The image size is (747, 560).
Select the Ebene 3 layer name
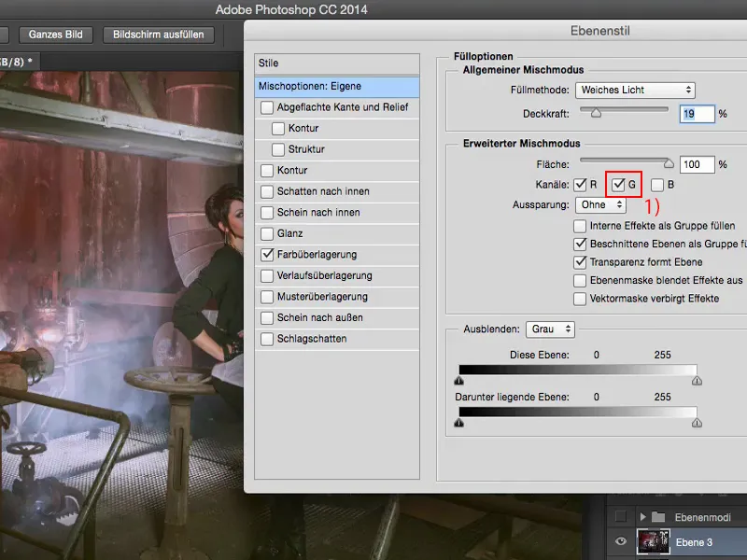(694, 542)
